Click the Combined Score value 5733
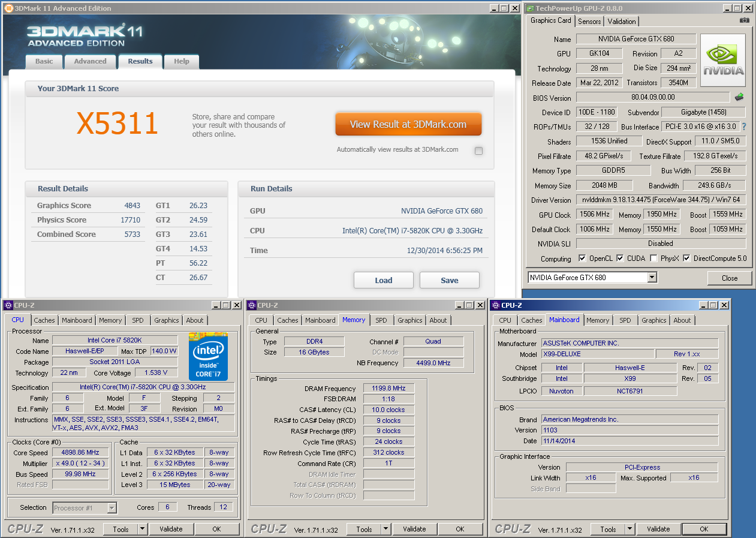The width and height of the screenshot is (756, 538). (x=132, y=235)
